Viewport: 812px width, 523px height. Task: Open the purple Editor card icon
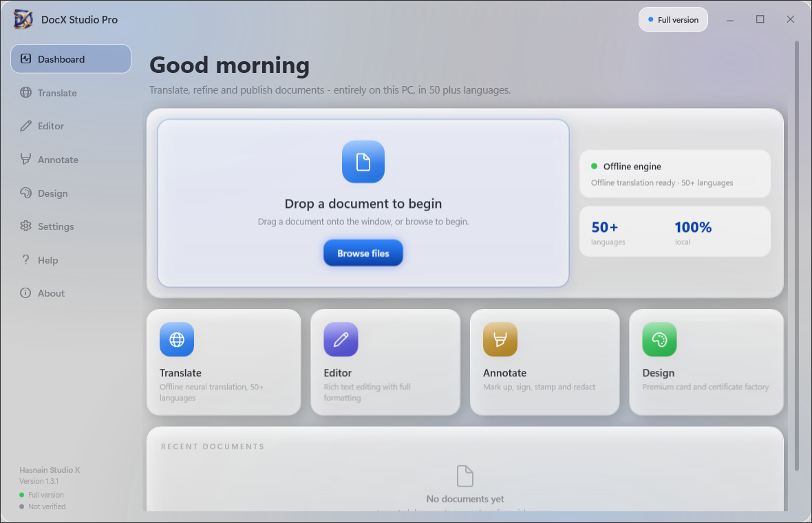coord(341,339)
